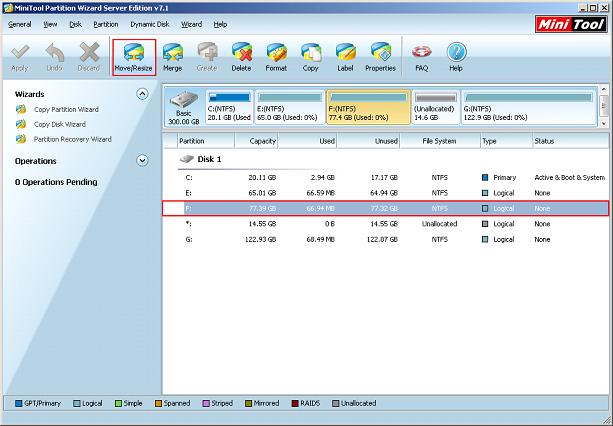Open the Dynamic Disk menu
Screen dimensions: 613x426
[150, 24]
